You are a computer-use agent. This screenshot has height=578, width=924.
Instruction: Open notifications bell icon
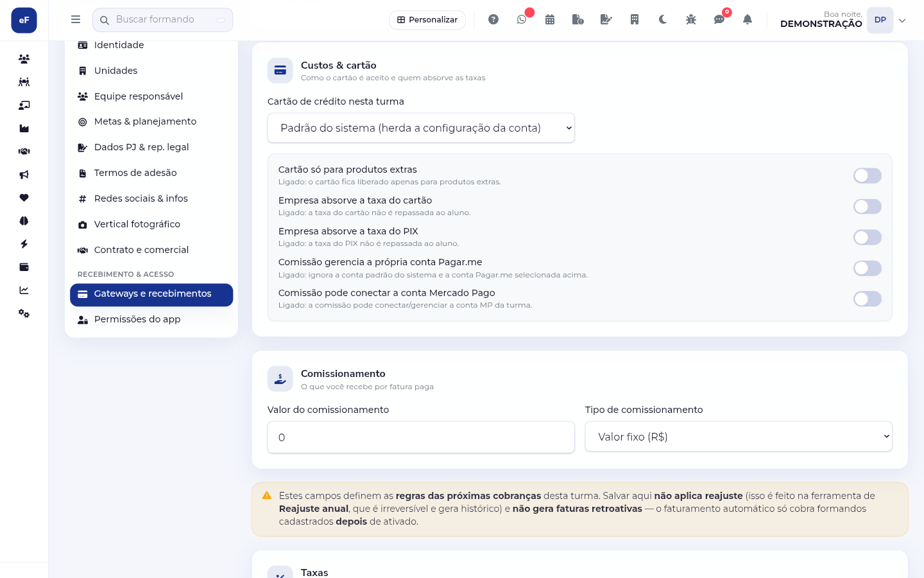(x=748, y=20)
